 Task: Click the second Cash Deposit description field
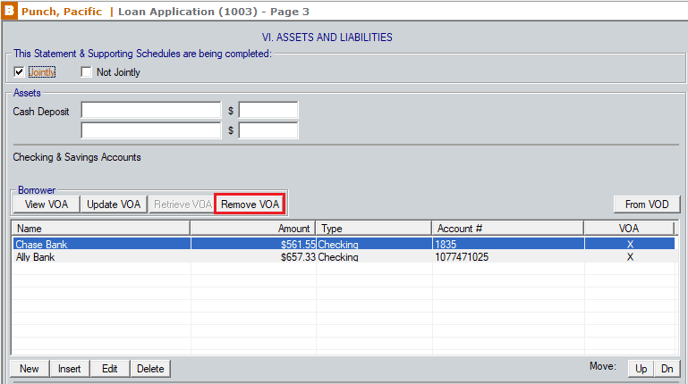151,130
